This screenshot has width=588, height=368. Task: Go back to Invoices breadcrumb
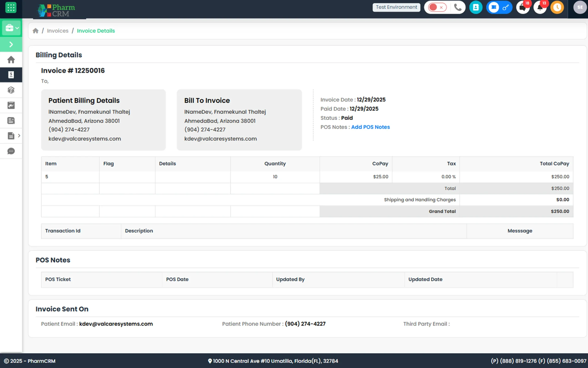point(58,31)
